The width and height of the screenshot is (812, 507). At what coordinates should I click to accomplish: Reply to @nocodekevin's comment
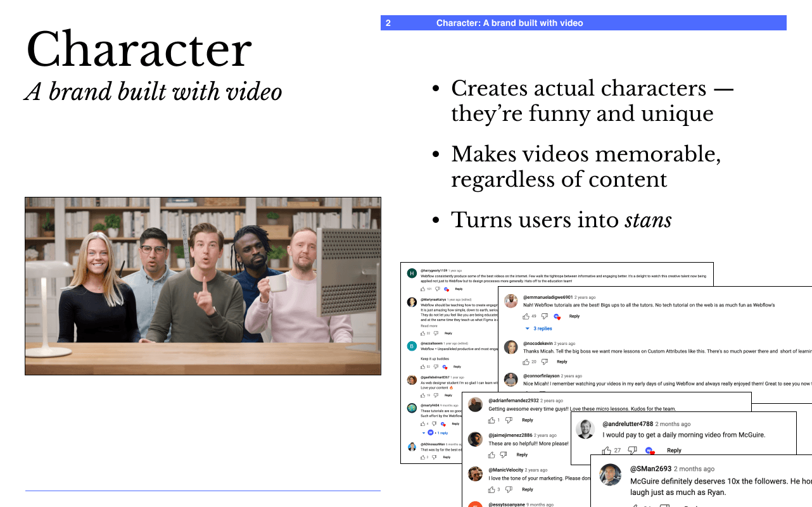click(562, 361)
